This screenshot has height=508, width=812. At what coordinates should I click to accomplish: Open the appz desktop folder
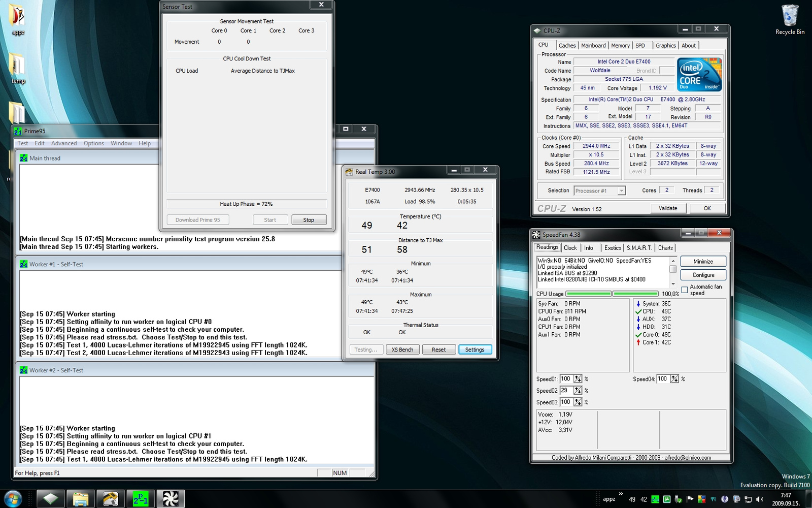(x=17, y=20)
